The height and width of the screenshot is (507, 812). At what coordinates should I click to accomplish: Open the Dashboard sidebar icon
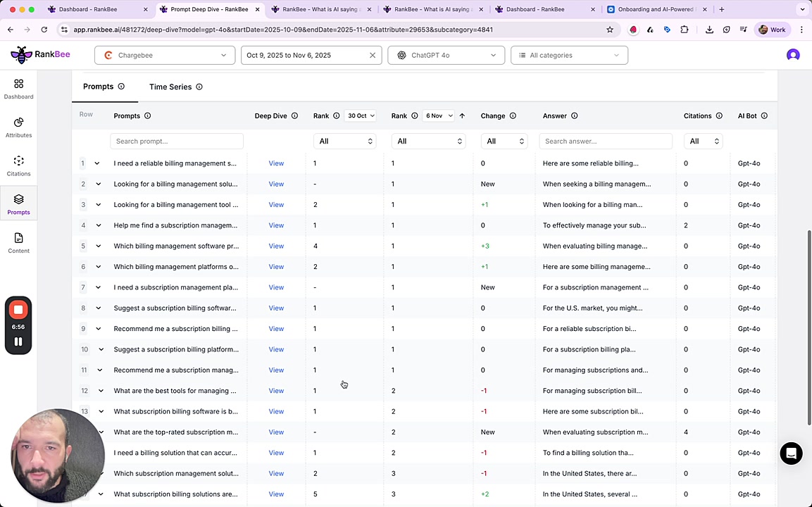pos(18,89)
